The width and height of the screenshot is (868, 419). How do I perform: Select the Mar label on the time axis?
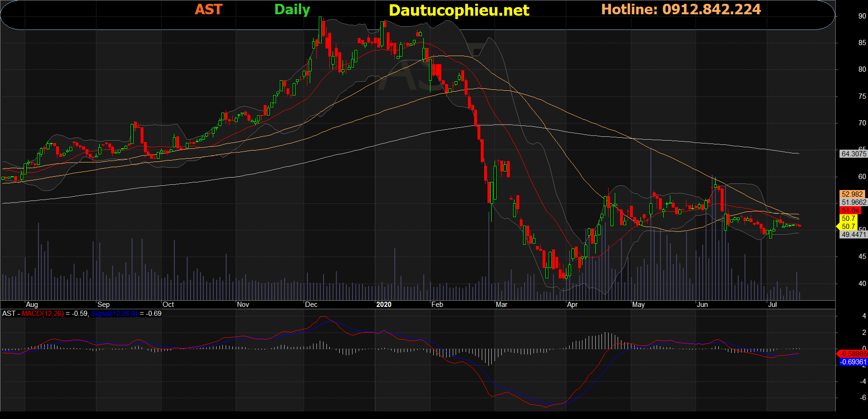click(501, 305)
